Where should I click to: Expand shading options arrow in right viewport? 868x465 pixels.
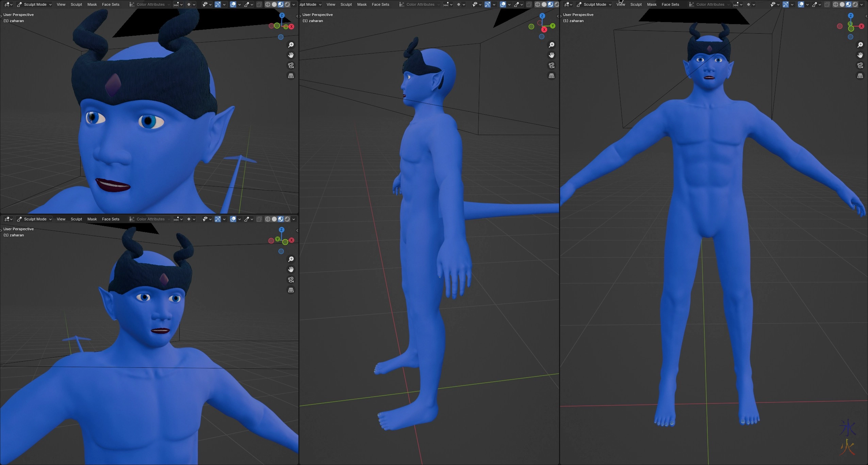tap(862, 4)
